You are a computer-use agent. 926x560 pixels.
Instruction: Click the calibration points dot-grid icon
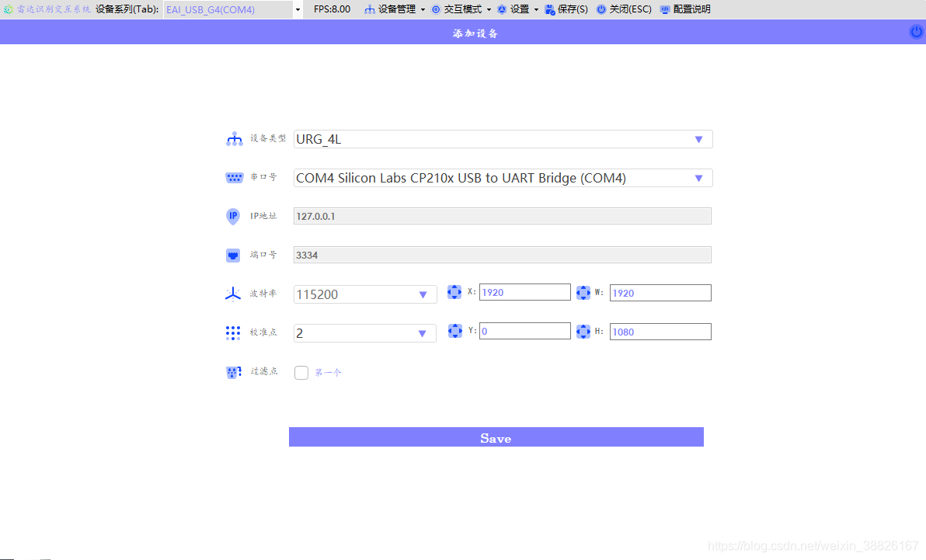(x=233, y=333)
